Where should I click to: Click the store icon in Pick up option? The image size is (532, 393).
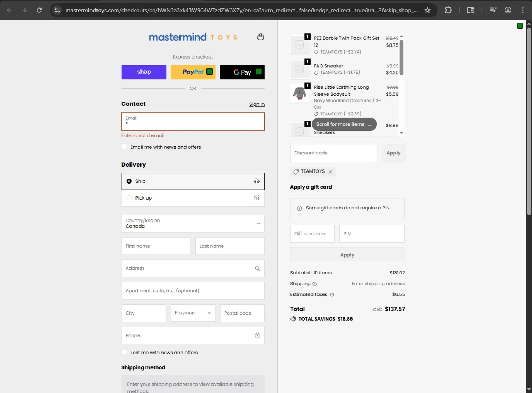pyautogui.click(x=257, y=198)
